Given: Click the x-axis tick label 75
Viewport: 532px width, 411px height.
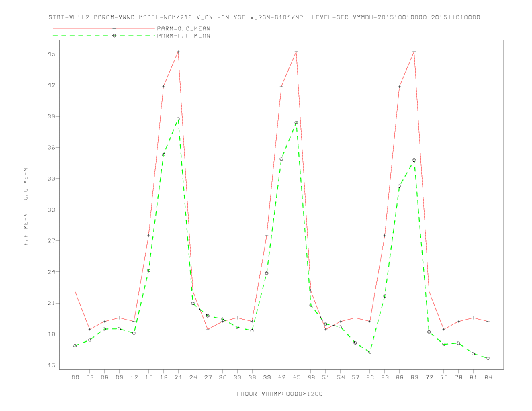Looking at the screenshot, I should [x=444, y=377].
